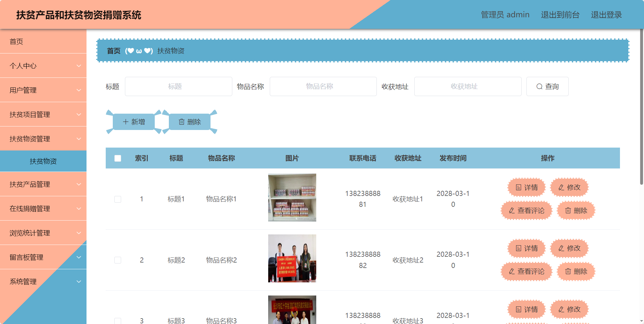Check the checkbox for row 标题1
This screenshot has height=324, width=644.
118,199
